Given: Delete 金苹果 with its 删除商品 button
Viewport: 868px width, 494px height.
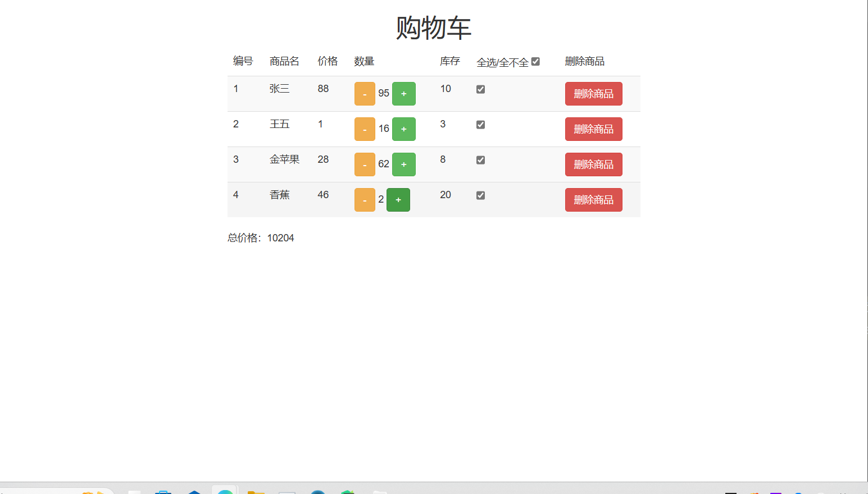Looking at the screenshot, I should click(x=594, y=164).
